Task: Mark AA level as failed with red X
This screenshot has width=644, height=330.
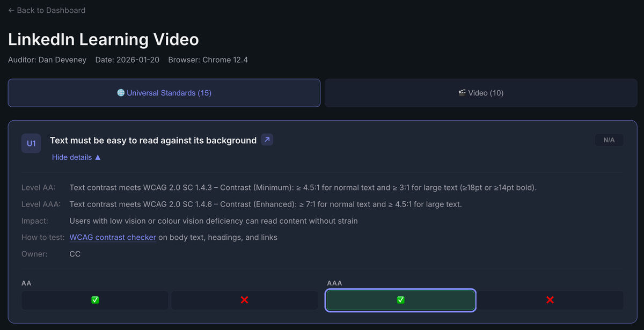Action: 245,300
